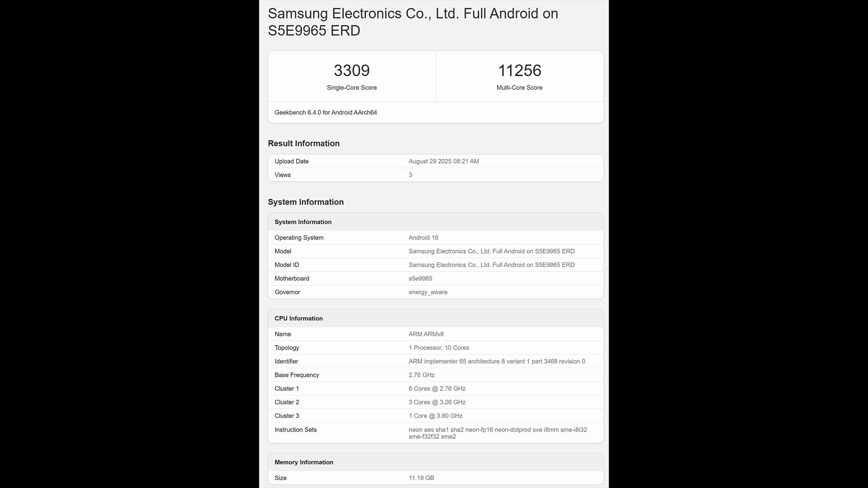Click the s5e9965 motherboard value
The image size is (868, 488).
(420, 278)
